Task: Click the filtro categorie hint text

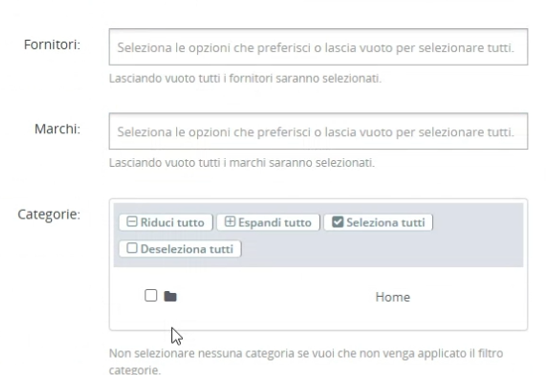Action: pyautogui.click(x=306, y=361)
